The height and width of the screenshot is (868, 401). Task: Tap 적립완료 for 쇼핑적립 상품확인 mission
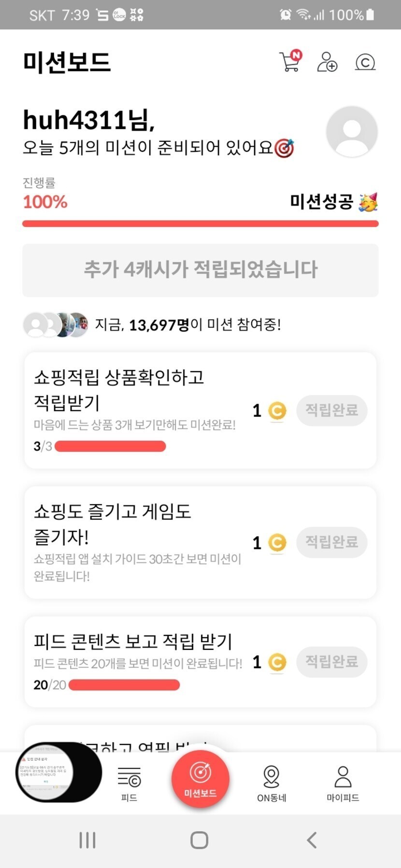(331, 410)
